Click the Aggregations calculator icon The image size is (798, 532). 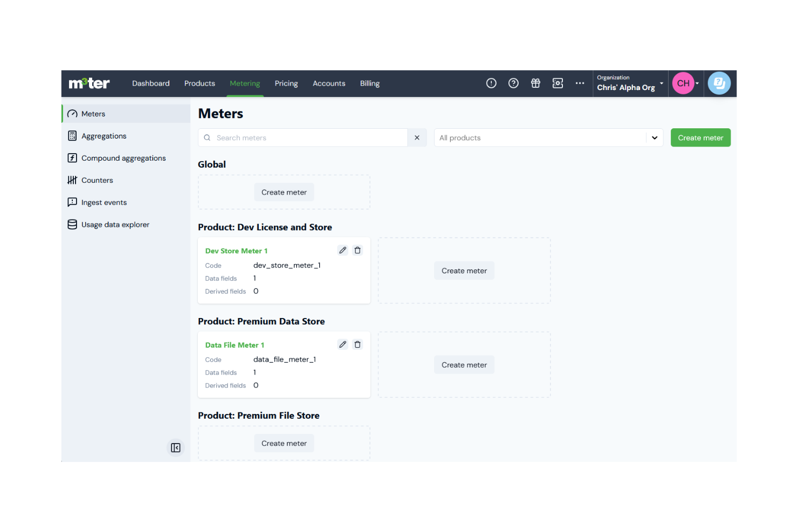(72, 136)
